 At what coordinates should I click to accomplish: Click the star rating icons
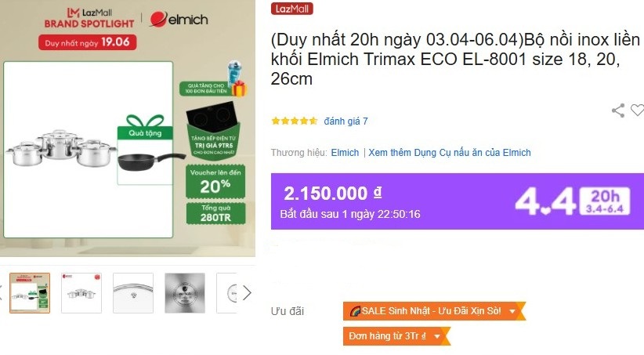[x=294, y=121]
